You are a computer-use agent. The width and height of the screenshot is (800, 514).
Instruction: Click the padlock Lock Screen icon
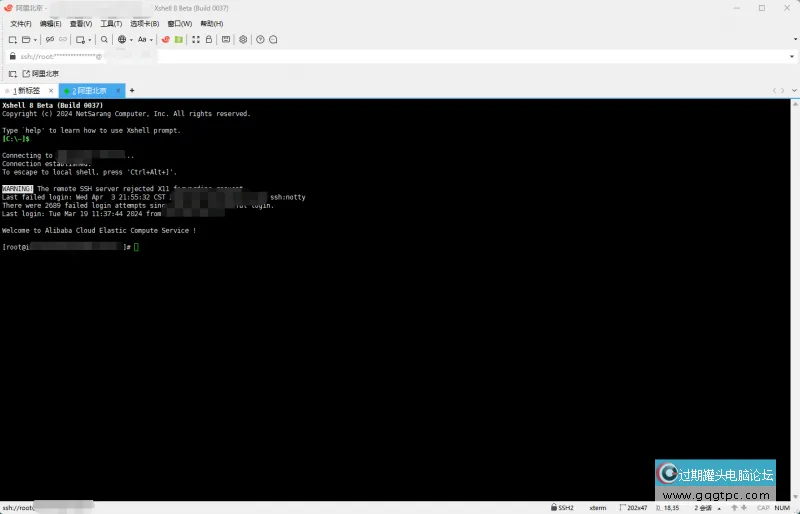[x=209, y=40]
